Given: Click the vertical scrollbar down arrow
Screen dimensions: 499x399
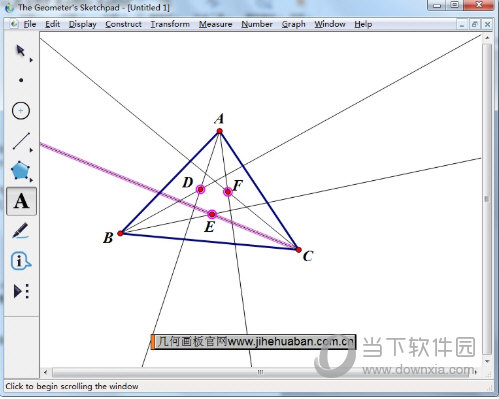Looking at the screenshot, I should click(x=487, y=361).
